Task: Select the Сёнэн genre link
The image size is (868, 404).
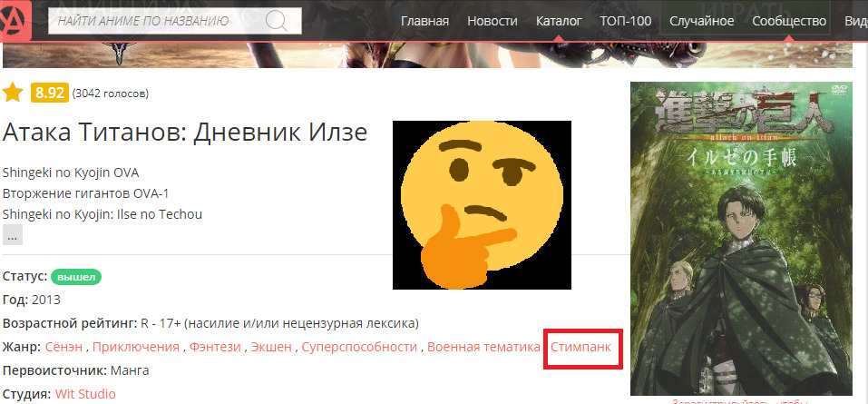Action: (63, 347)
